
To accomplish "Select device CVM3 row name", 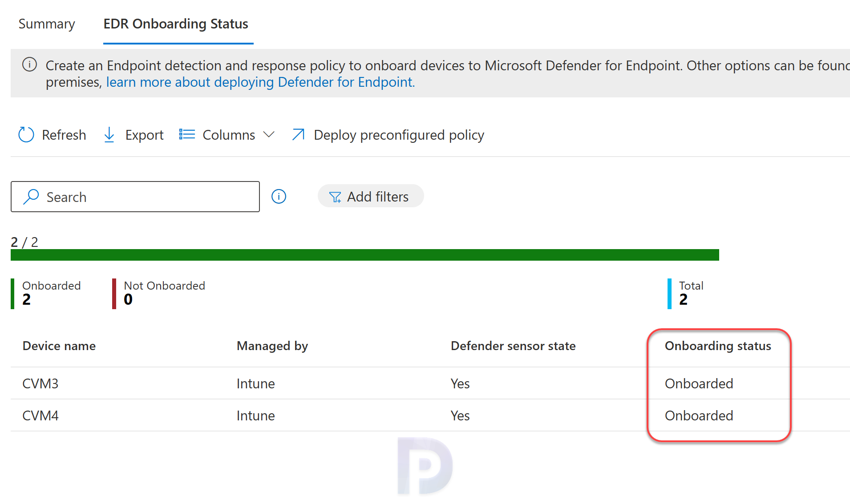I will pyautogui.click(x=40, y=383).
